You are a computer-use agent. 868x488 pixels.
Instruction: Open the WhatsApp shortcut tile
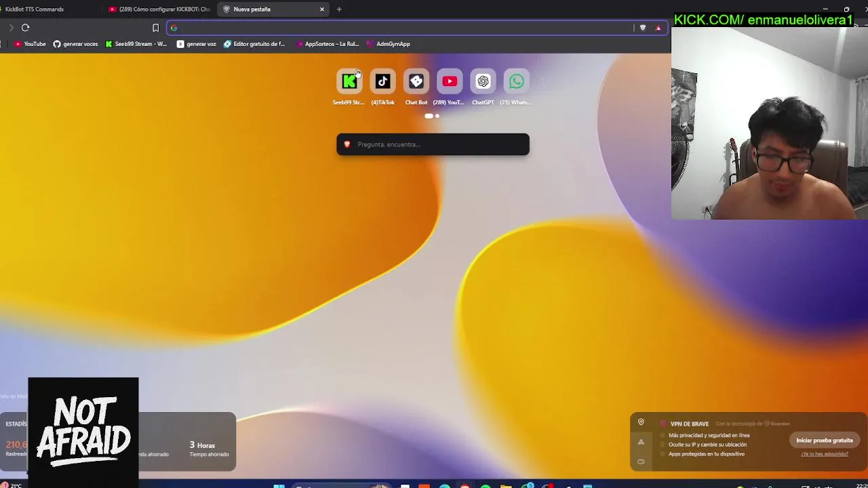point(516,82)
